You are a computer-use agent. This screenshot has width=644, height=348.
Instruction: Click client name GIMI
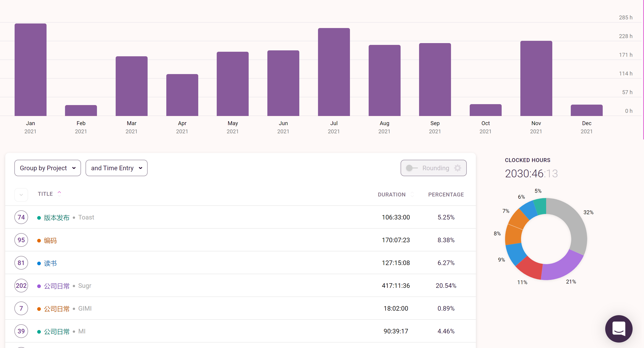tap(85, 308)
